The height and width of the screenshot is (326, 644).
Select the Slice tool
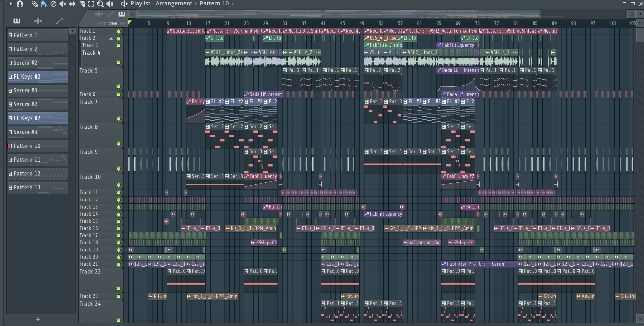click(x=82, y=4)
